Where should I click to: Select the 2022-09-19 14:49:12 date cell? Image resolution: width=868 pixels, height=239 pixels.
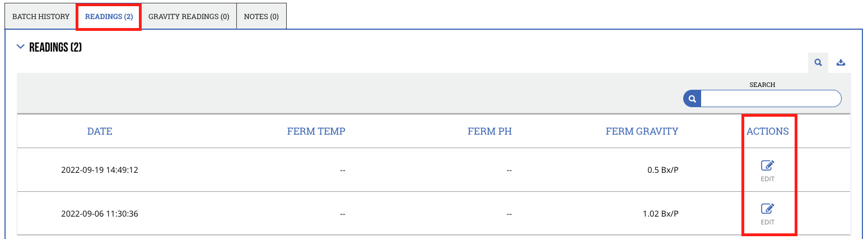pyautogui.click(x=100, y=170)
